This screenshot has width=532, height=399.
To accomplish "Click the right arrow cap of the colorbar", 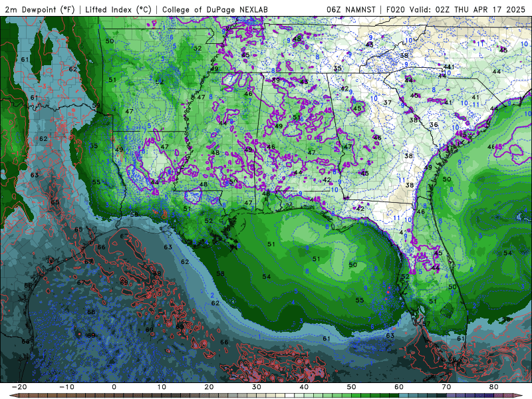I will (518, 395).
